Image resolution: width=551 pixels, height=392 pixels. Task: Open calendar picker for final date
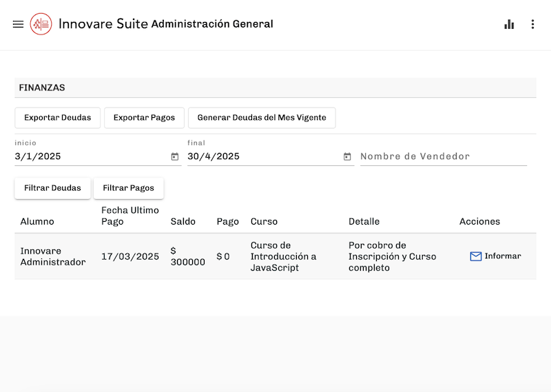[347, 156]
